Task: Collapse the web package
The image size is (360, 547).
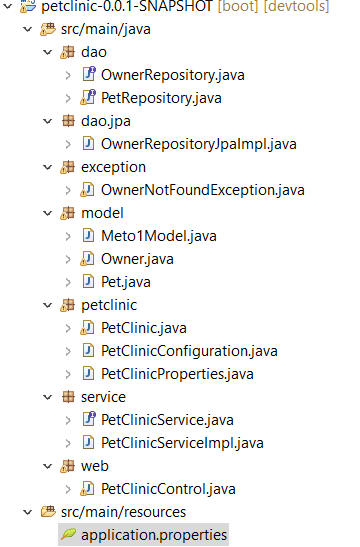Action: point(47,466)
